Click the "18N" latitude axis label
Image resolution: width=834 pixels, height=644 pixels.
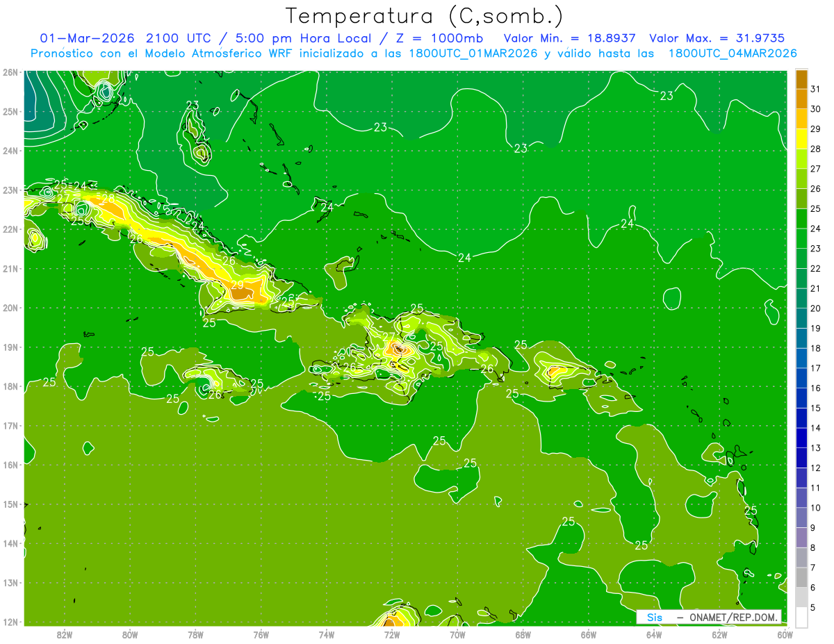[10, 386]
